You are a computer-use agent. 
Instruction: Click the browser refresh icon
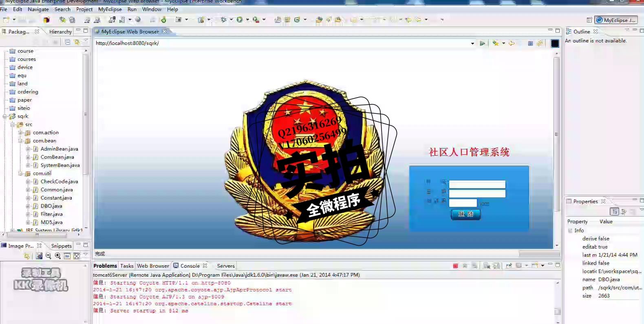pos(540,43)
